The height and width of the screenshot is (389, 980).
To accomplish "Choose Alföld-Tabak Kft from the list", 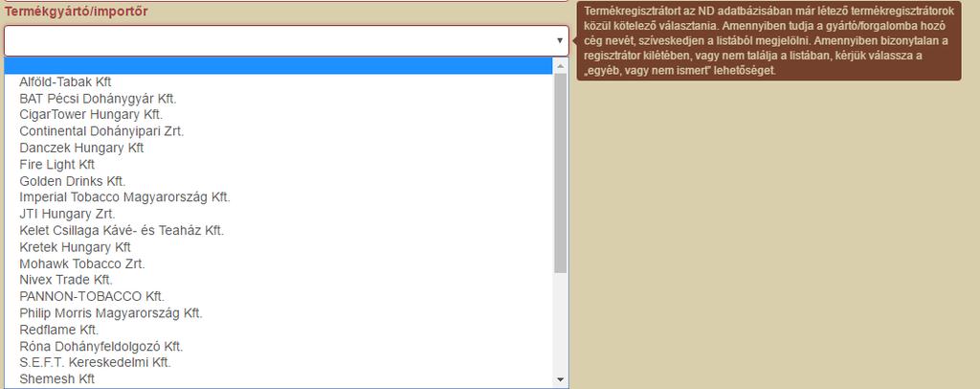I will 66,82.
